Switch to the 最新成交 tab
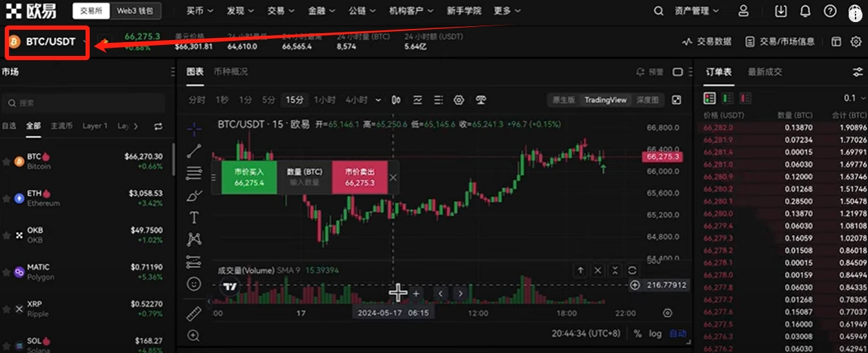This screenshot has width=868, height=353. (x=765, y=72)
